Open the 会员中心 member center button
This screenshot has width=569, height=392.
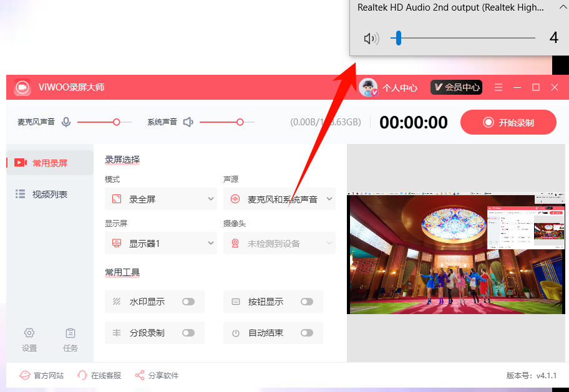456,87
